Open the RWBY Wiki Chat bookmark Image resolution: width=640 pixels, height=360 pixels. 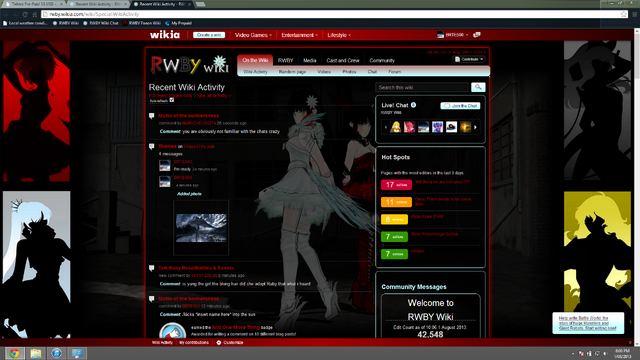101,23
